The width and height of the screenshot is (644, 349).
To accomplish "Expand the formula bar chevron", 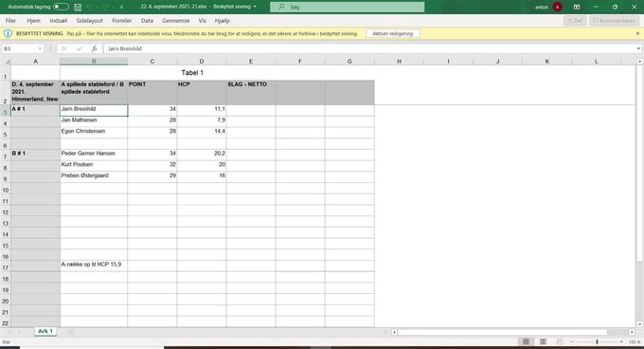I will pos(638,48).
